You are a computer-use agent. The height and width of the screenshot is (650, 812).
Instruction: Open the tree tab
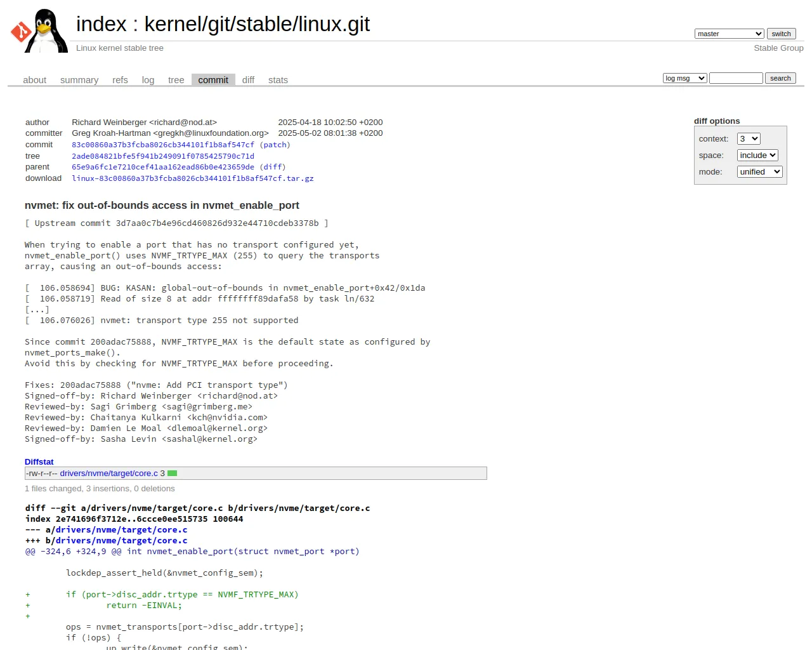click(x=176, y=80)
